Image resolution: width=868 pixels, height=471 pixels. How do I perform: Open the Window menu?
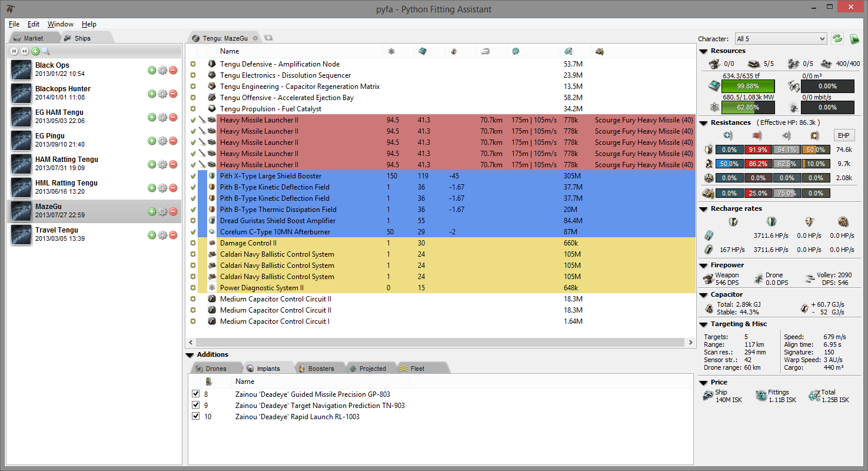tap(61, 24)
